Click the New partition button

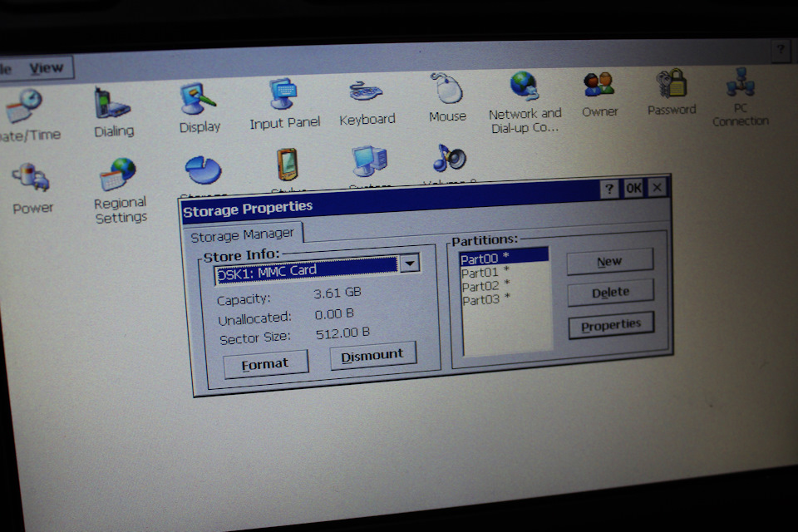pyautogui.click(x=609, y=262)
